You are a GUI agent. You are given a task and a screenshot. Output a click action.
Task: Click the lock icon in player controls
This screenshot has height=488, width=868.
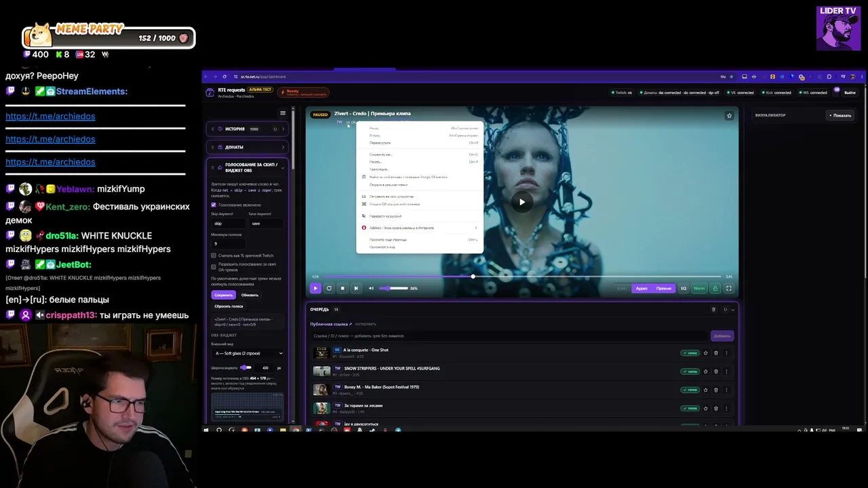click(x=715, y=288)
